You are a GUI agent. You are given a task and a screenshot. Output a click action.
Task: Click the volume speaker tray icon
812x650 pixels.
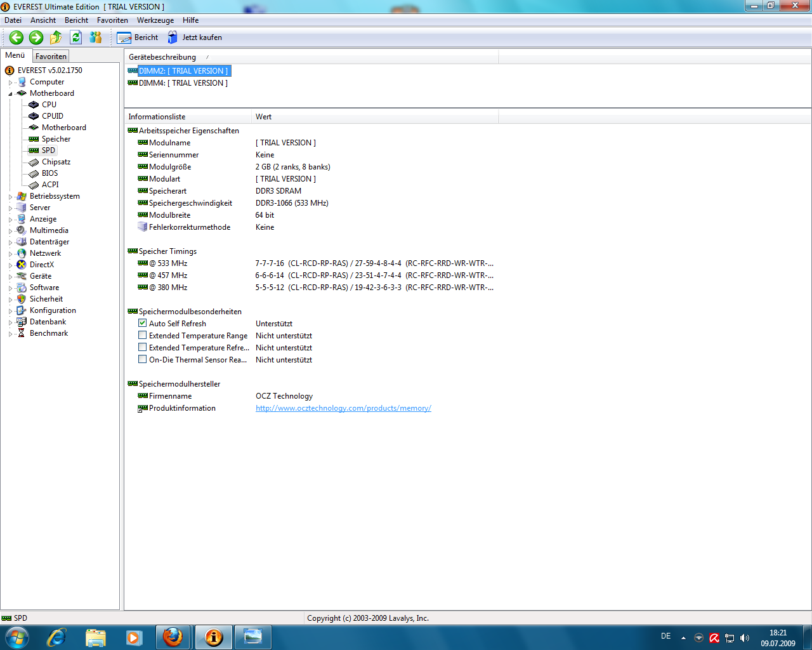point(745,638)
